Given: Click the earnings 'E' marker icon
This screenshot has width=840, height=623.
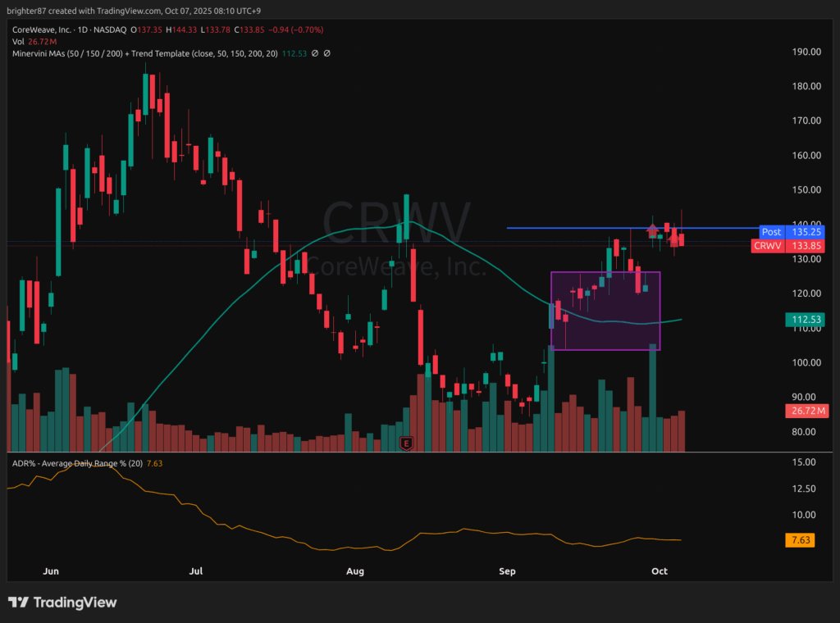Looking at the screenshot, I should (x=405, y=443).
